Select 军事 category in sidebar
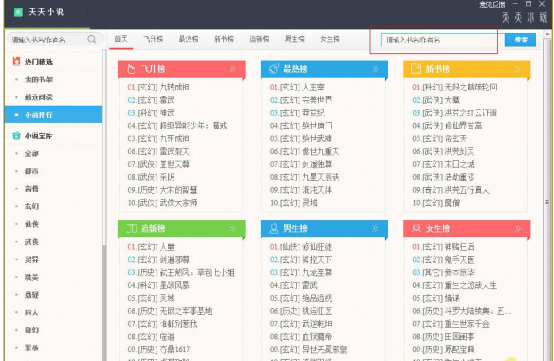Screen dimensions: 554x361 tap(32, 348)
